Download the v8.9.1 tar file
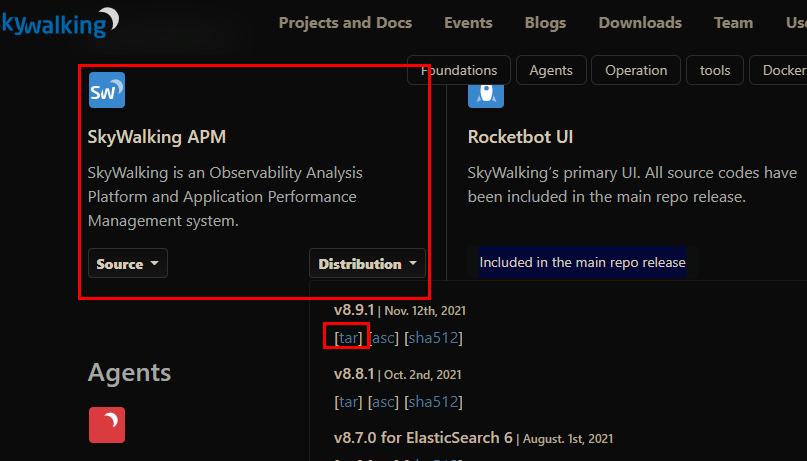 (349, 338)
